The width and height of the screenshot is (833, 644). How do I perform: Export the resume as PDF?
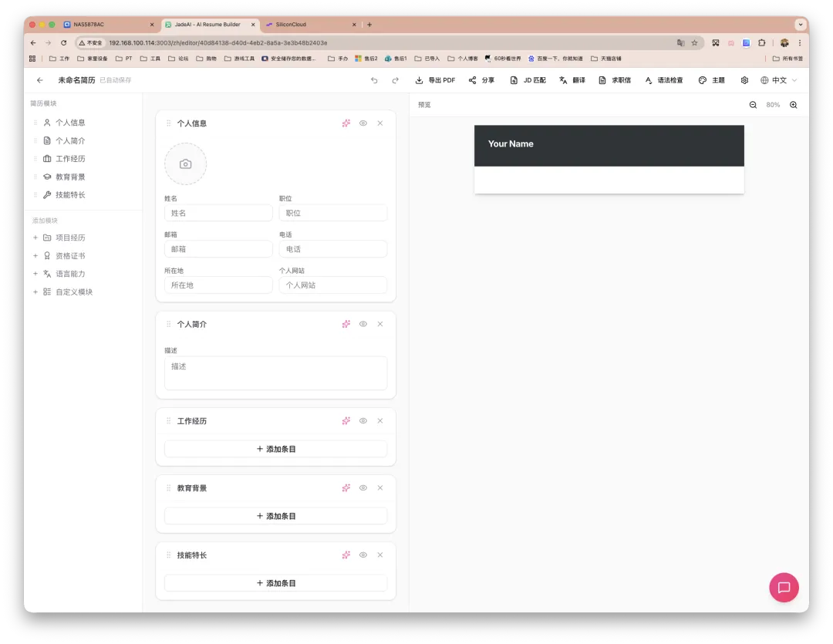(435, 80)
